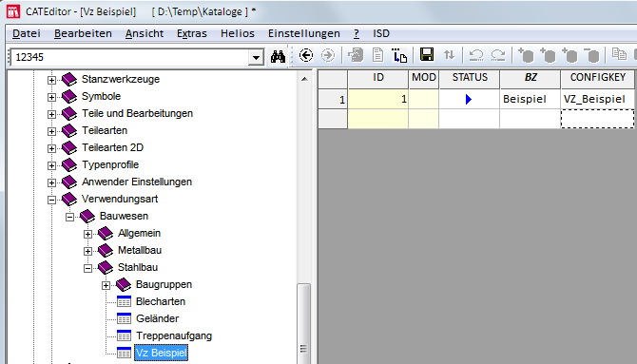Open the Bearbeiten menu
Screen dimensions: 637x364
83,33
